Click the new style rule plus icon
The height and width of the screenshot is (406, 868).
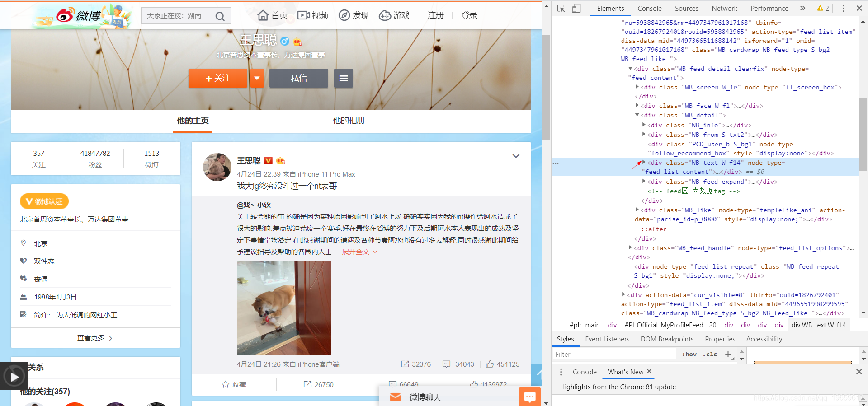[728, 355]
